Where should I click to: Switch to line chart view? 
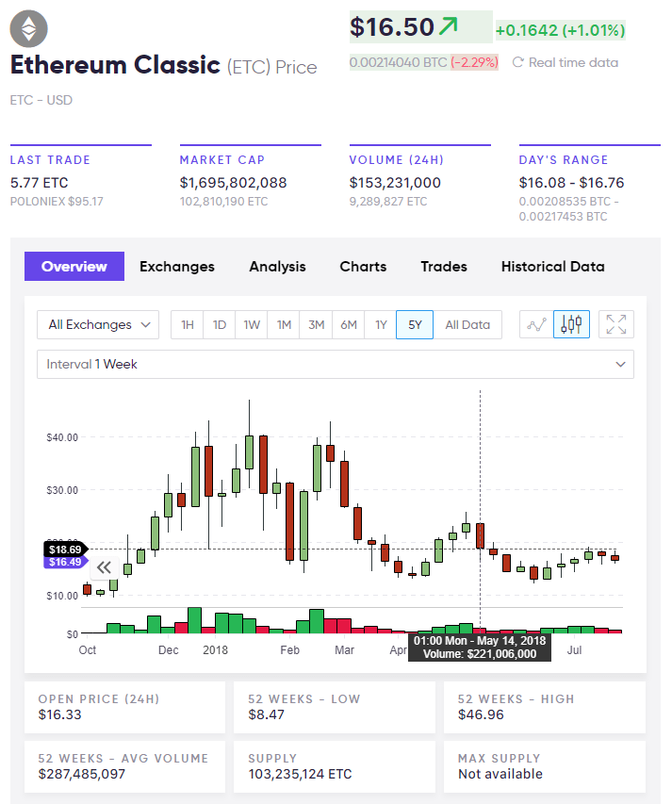(x=537, y=324)
